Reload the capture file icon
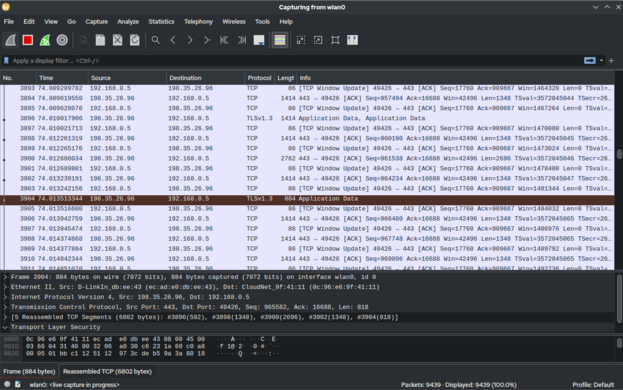The image size is (623, 390). [135, 40]
